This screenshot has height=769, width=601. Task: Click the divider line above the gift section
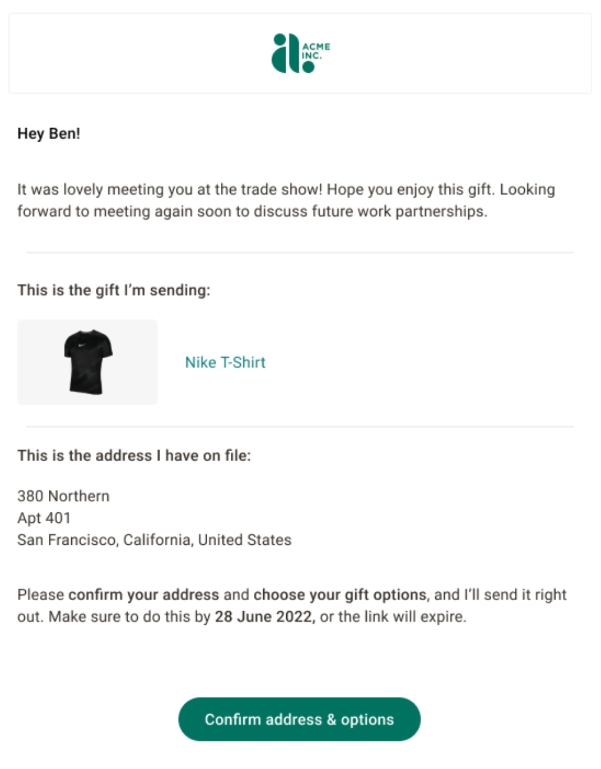[x=300, y=253]
